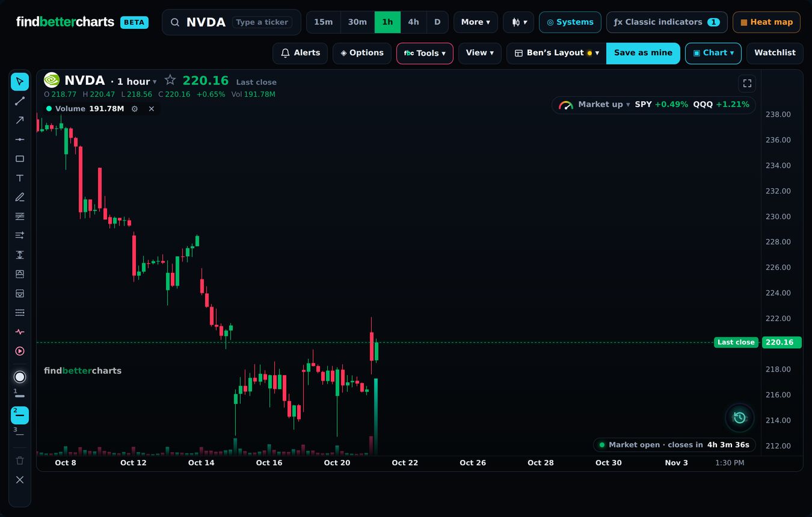Click the pink pulse line icon

pyautogui.click(x=20, y=332)
